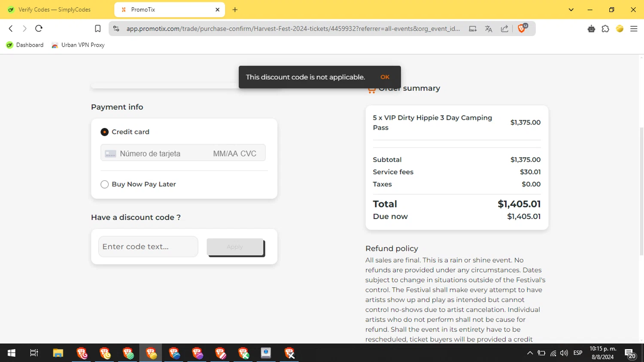This screenshot has height=362, width=644.
Task: Select the Credit card payment option
Action: tap(104, 132)
